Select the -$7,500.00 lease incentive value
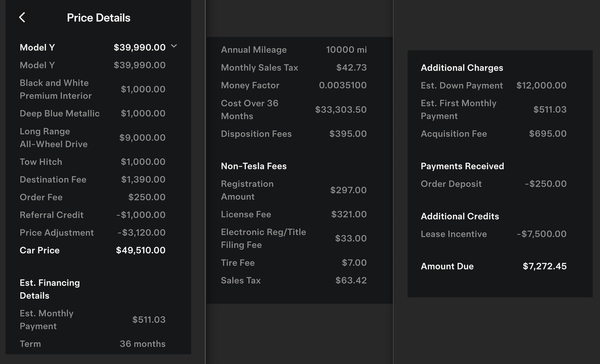This screenshot has width=600, height=364. click(542, 234)
